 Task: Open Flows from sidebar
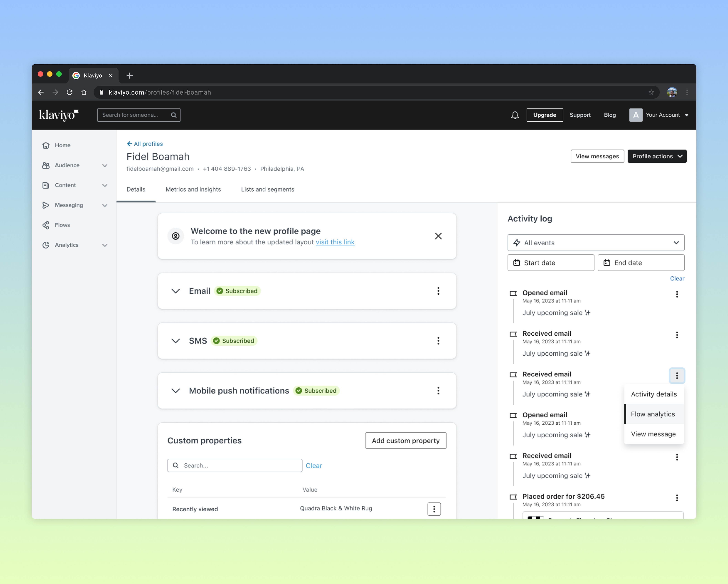[x=62, y=225]
